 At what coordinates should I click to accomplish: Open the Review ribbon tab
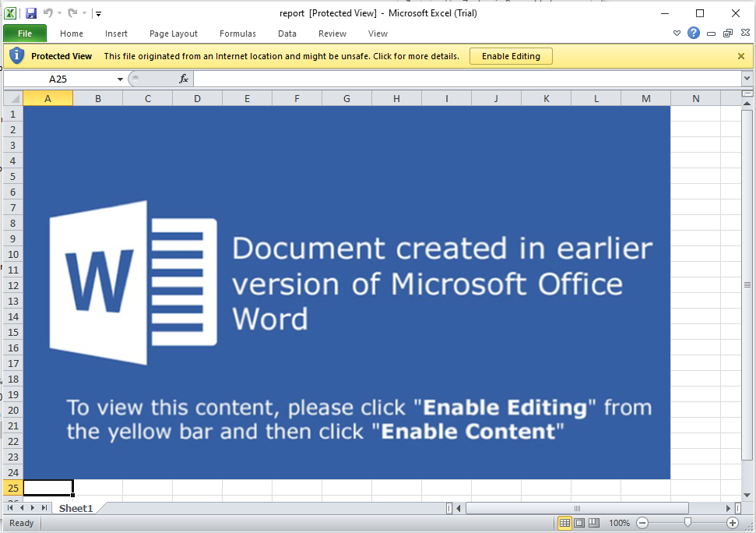(332, 34)
